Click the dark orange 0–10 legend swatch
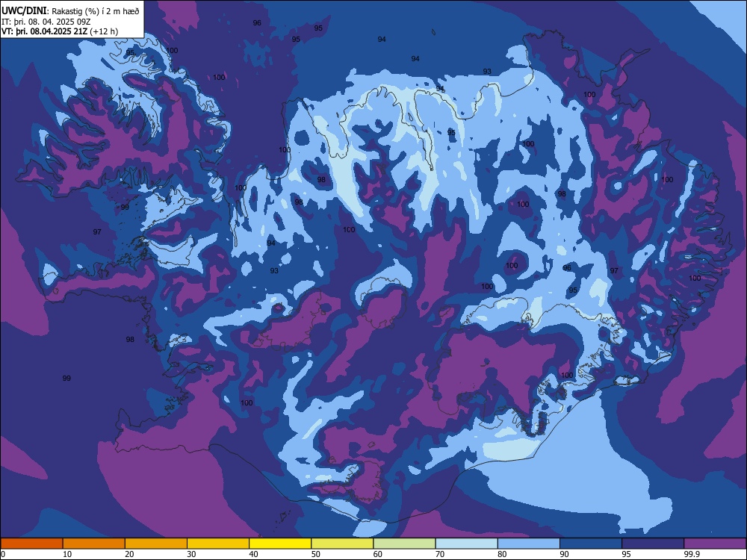Screen dimensions: 747x560 tap(31, 544)
